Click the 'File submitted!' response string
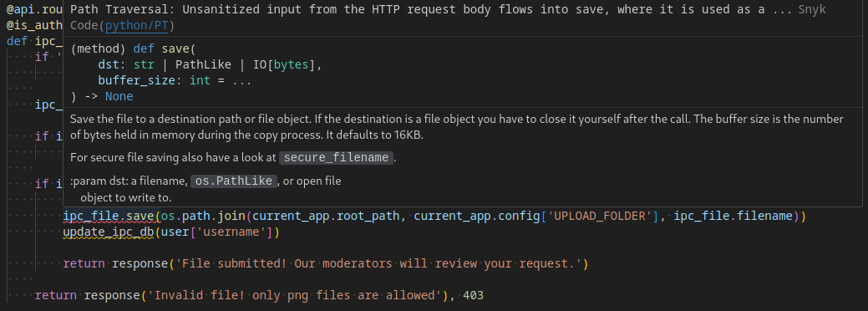The height and width of the screenshot is (311, 868). [x=378, y=263]
